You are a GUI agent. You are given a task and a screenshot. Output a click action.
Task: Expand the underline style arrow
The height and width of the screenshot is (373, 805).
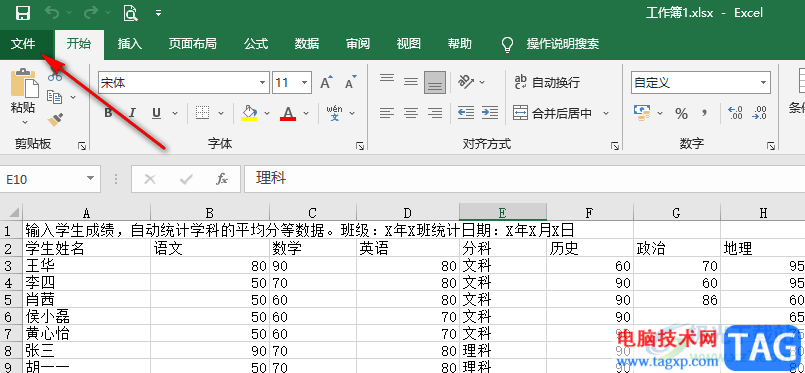[x=175, y=113]
